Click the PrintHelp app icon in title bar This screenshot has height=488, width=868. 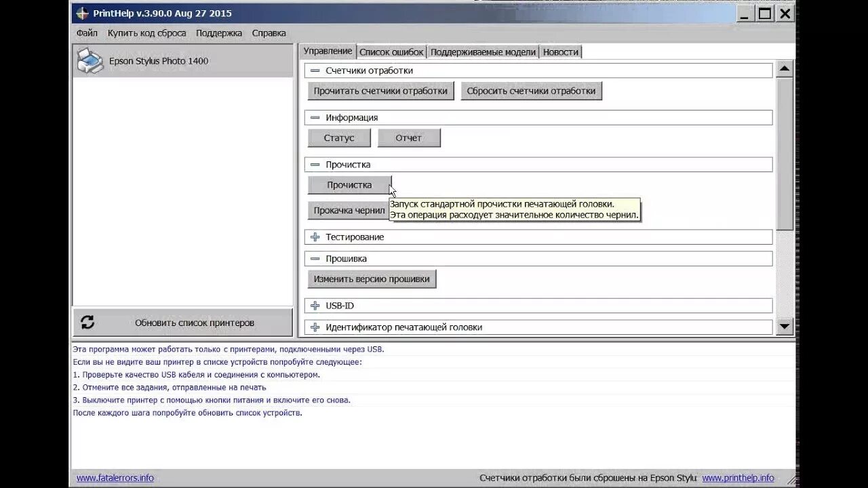coord(82,14)
